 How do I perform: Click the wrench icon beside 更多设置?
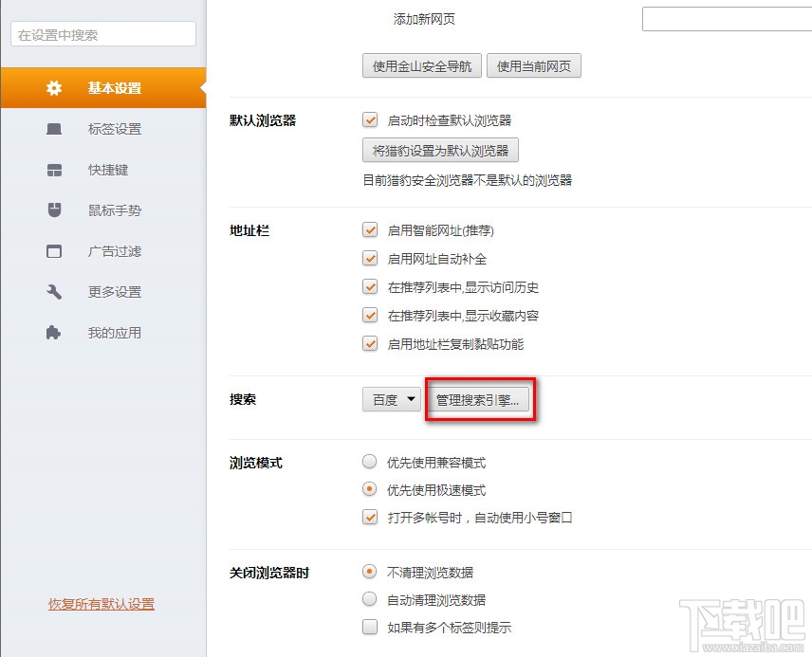click(55, 292)
